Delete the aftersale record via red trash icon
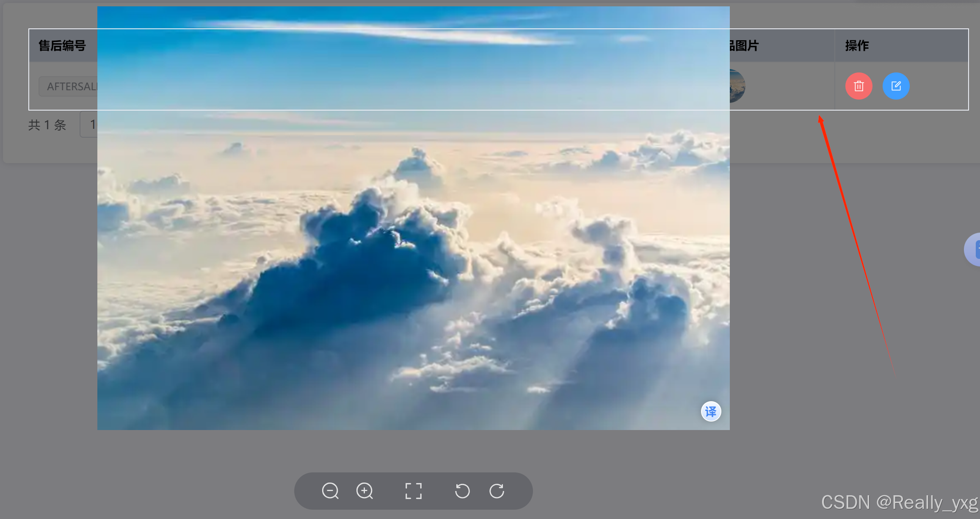The height and width of the screenshot is (519, 980). [x=859, y=86]
